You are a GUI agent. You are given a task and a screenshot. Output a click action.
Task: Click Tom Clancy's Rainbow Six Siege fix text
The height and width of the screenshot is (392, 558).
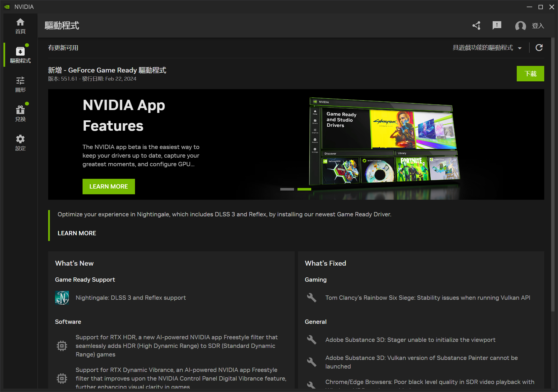pos(428,298)
